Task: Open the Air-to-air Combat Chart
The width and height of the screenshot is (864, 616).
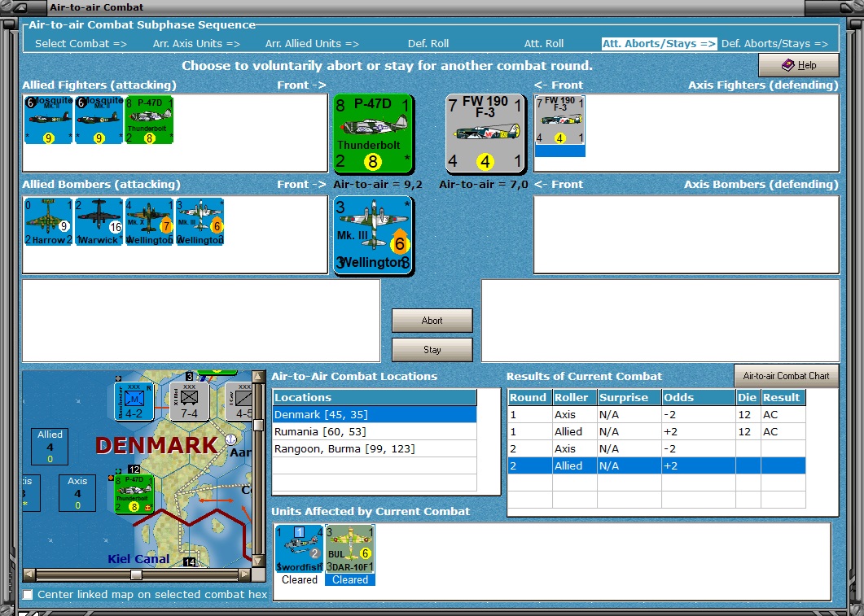Action: tap(786, 376)
